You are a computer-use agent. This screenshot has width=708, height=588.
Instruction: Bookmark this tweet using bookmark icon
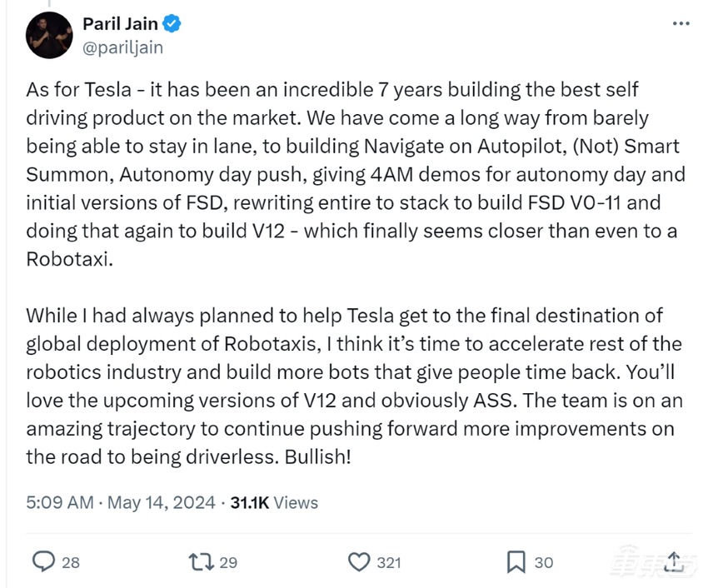coord(518,562)
